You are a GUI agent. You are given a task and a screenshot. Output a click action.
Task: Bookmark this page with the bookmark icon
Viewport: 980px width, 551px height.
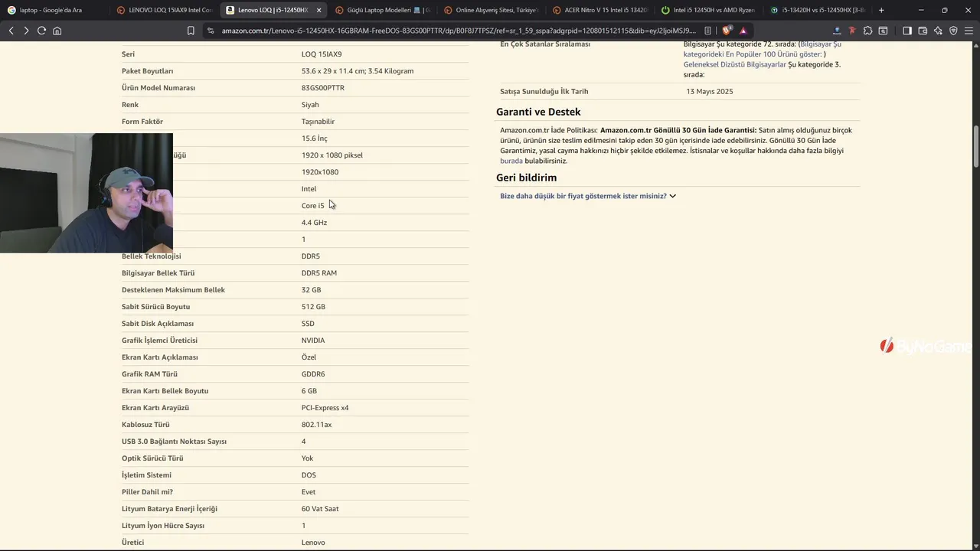pyautogui.click(x=191, y=31)
